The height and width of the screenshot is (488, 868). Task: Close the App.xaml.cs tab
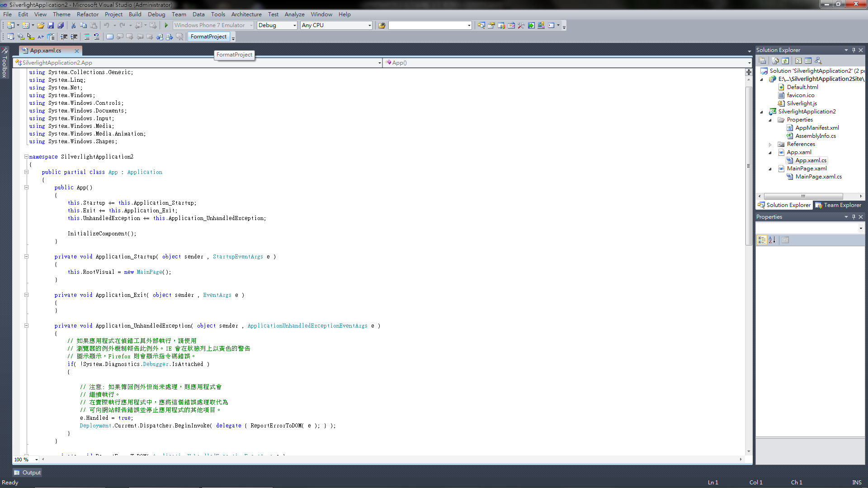[x=77, y=51]
